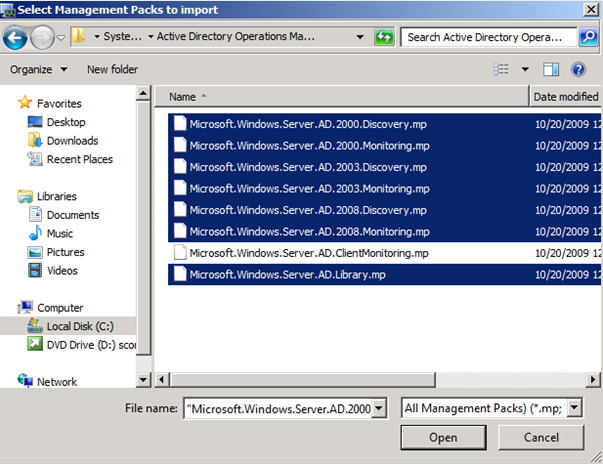Click the DVD Drive icon
Viewport: 603px width, 464px height.
pos(35,344)
